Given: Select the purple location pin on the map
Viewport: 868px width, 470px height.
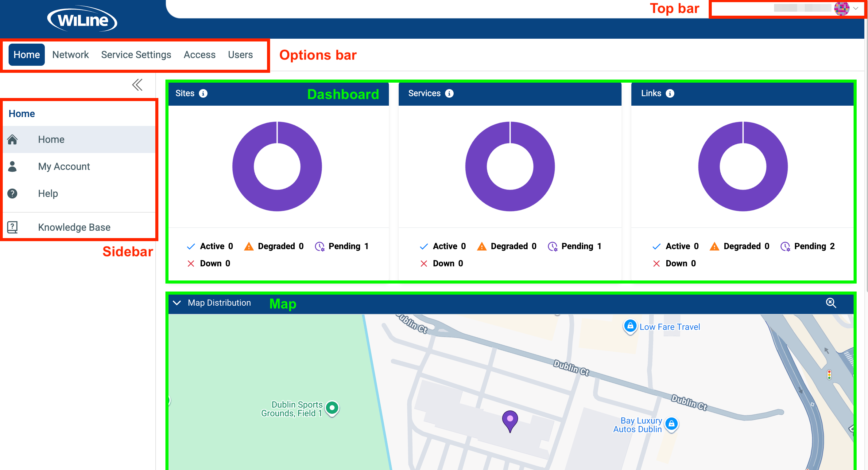Looking at the screenshot, I should tap(510, 419).
